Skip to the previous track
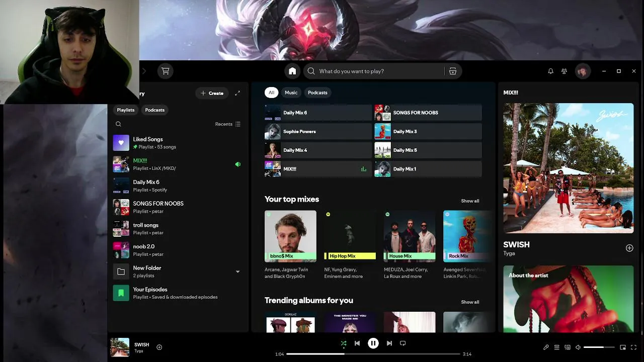The width and height of the screenshot is (644, 362). tap(357, 343)
